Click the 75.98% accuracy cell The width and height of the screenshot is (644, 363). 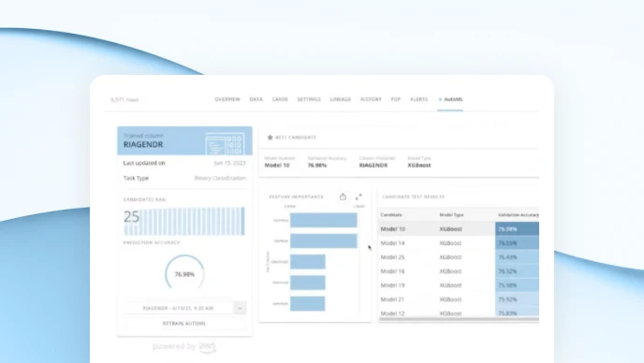click(517, 285)
